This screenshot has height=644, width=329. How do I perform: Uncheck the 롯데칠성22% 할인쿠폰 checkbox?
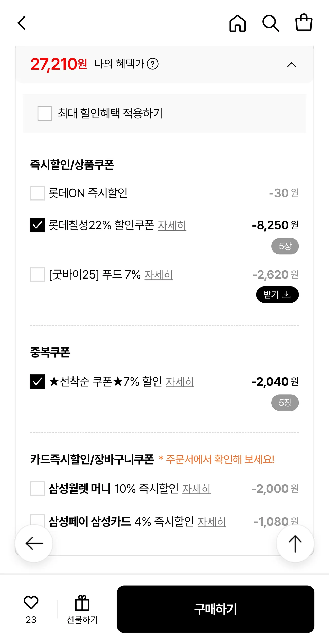(x=38, y=225)
